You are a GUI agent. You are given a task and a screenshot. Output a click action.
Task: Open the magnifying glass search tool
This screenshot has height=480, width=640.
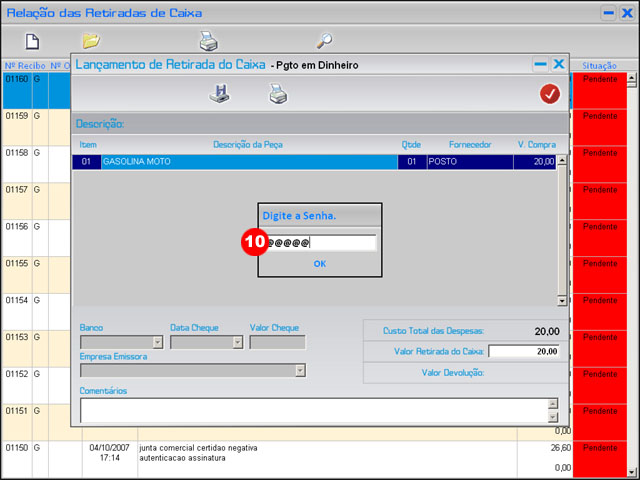[324, 41]
